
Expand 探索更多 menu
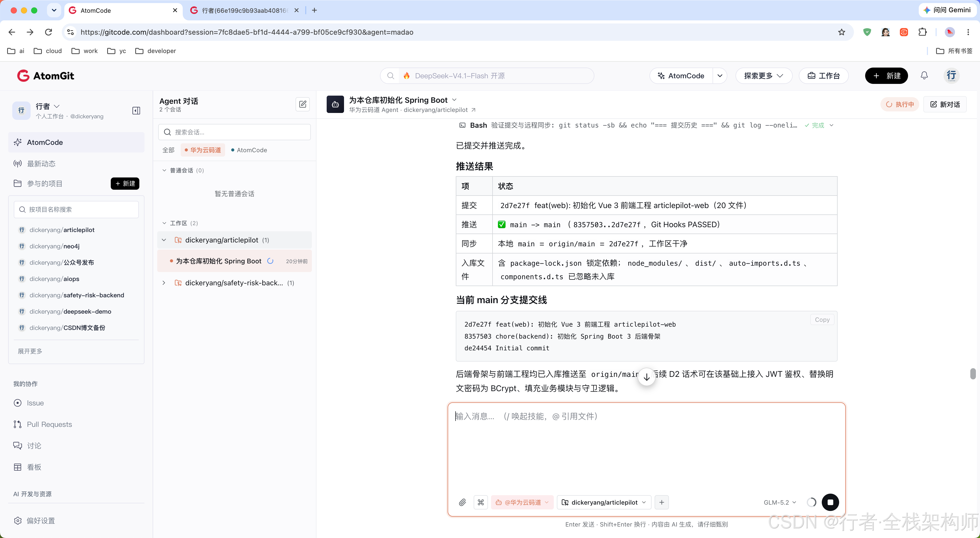click(764, 76)
